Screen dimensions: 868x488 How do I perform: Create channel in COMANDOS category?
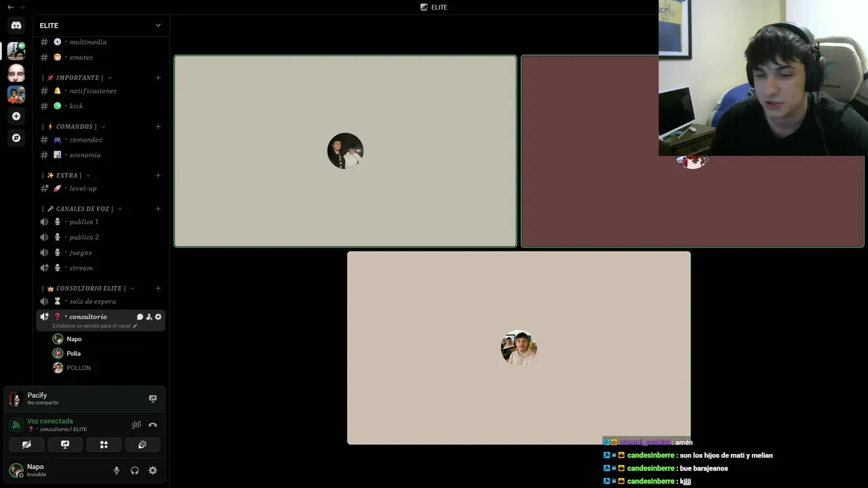(x=158, y=127)
